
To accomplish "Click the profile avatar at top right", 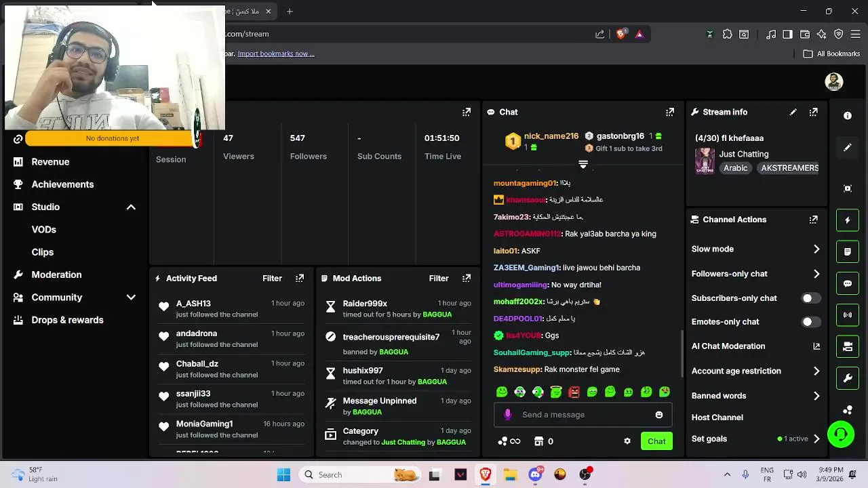I will [833, 82].
